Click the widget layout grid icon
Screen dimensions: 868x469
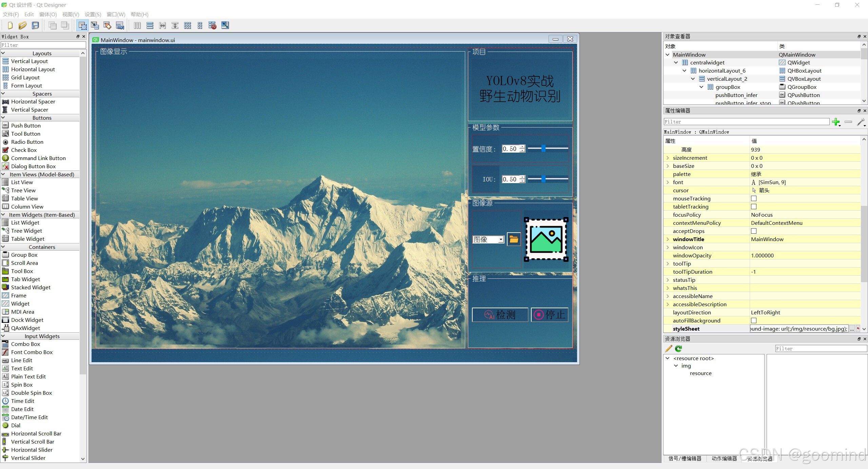coord(188,25)
